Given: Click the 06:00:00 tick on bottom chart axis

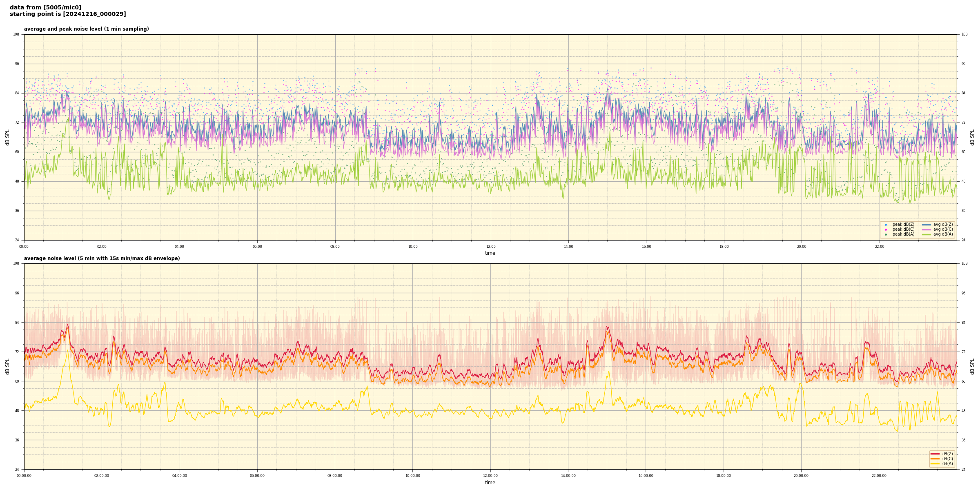Looking at the screenshot, I should 257,476.
